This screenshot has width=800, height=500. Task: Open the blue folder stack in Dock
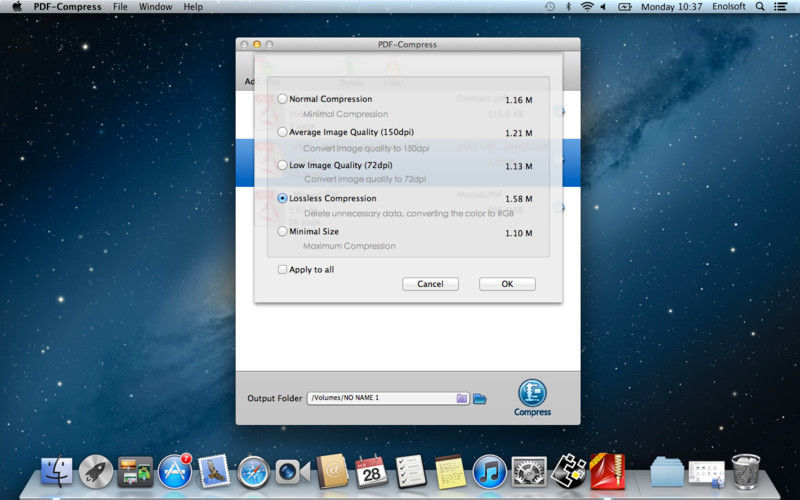click(x=667, y=472)
